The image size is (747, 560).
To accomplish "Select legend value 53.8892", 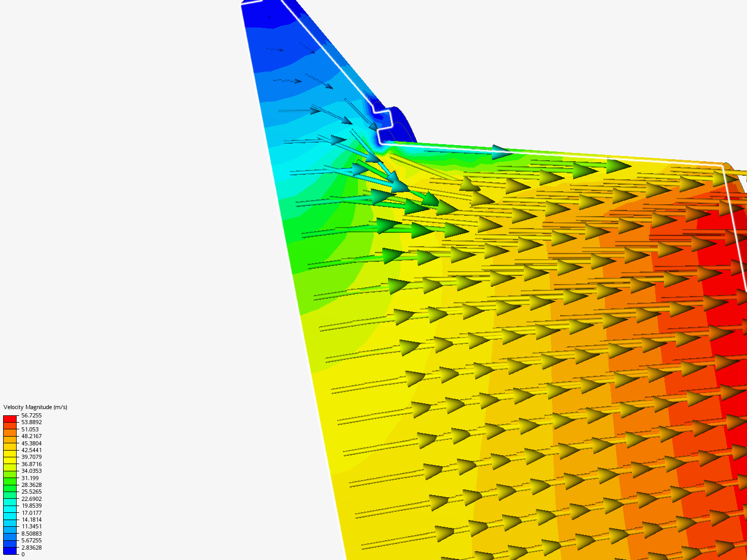I will tap(31, 422).
